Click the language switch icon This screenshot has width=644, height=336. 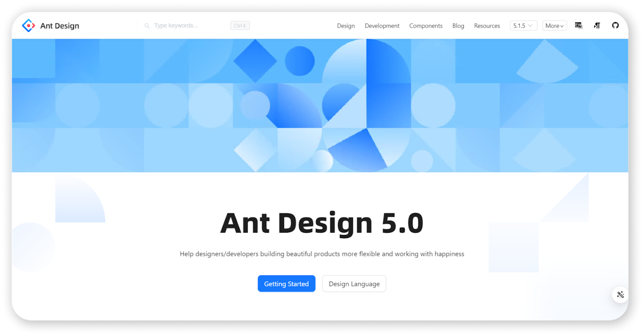(x=579, y=26)
